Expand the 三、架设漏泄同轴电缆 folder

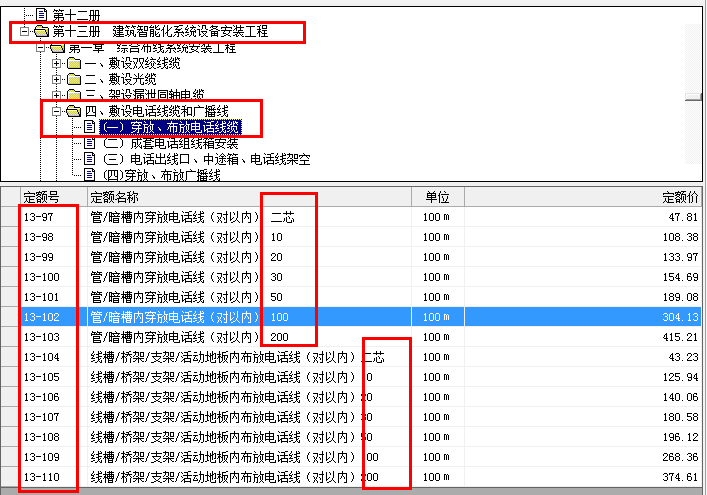(56, 95)
